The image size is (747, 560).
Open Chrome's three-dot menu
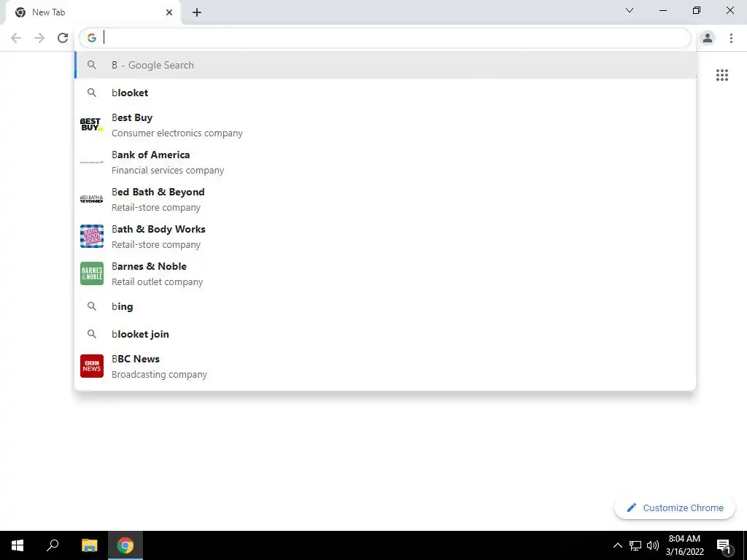(731, 38)
